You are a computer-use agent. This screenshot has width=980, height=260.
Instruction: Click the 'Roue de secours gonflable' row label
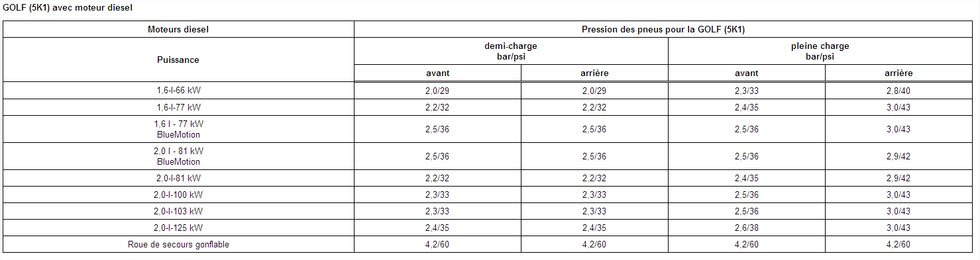tap(178, 244)
